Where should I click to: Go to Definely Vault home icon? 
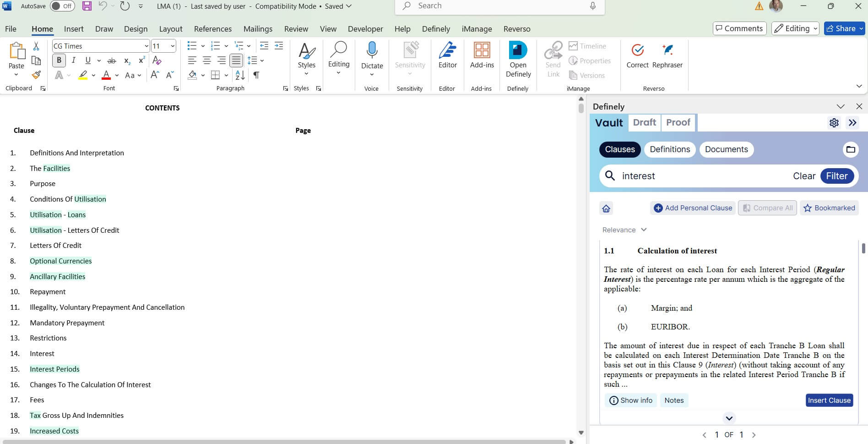(x=606, y=208)
